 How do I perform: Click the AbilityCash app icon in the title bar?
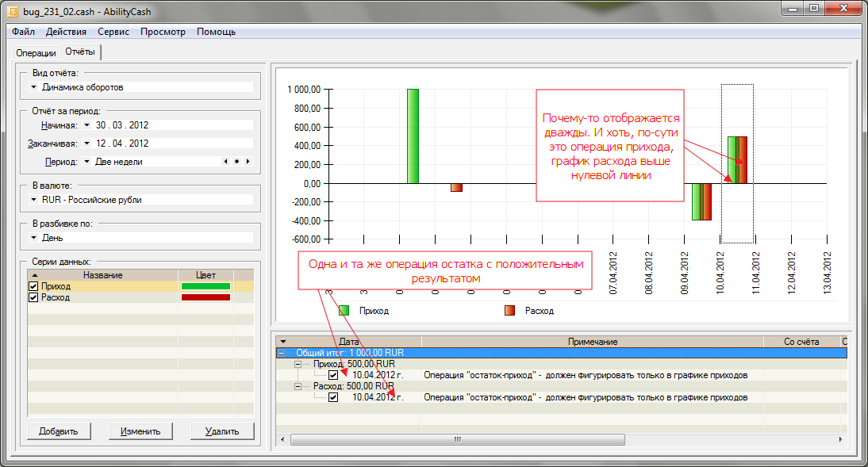pyautogui.click(x=13, y=10)
